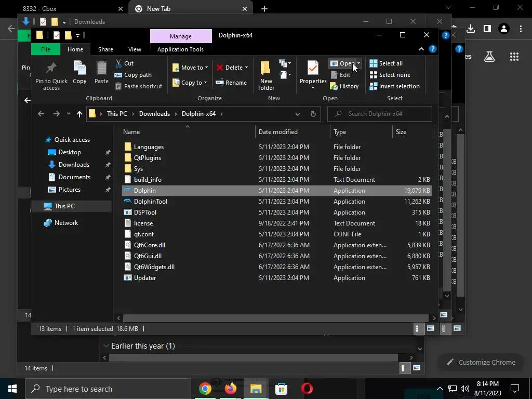Select the Languages folder
Image resolution: width=532 pixels, height=399 pixels.
(276, 147)
